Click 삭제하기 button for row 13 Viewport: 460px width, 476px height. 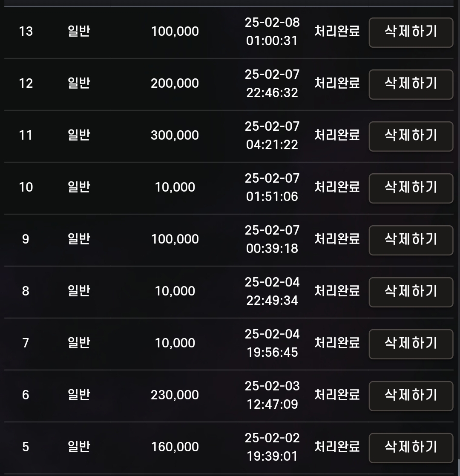(411, 32)
